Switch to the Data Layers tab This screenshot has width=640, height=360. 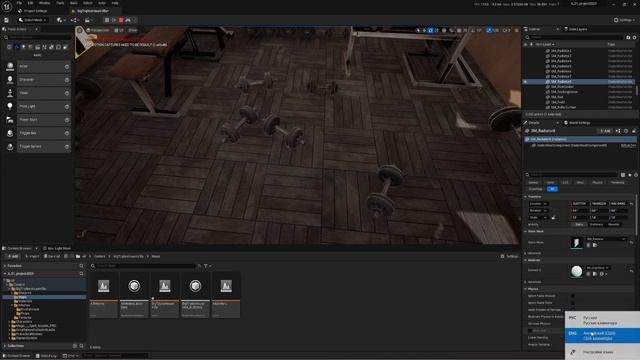(x=576, y=29)
